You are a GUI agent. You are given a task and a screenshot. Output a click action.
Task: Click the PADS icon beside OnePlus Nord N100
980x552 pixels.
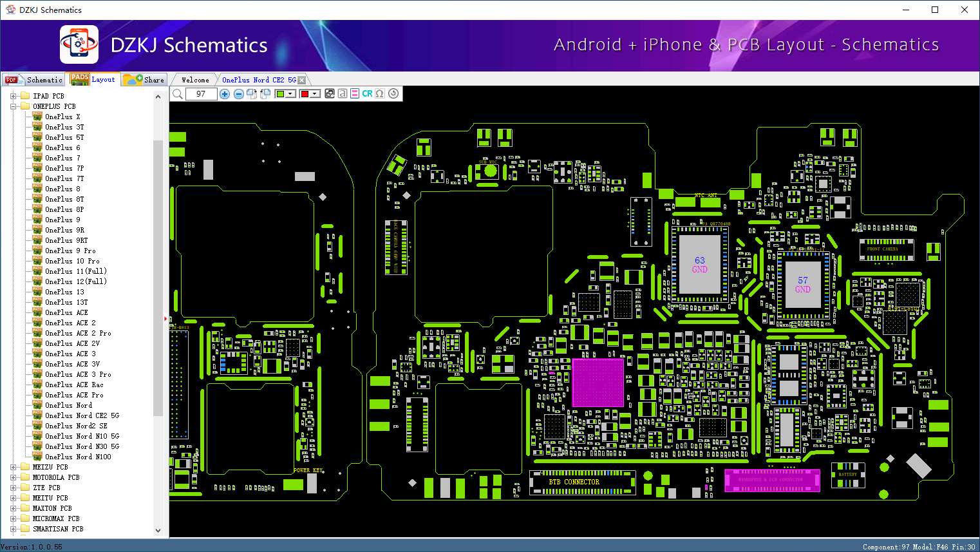click(x=37, y=457)
